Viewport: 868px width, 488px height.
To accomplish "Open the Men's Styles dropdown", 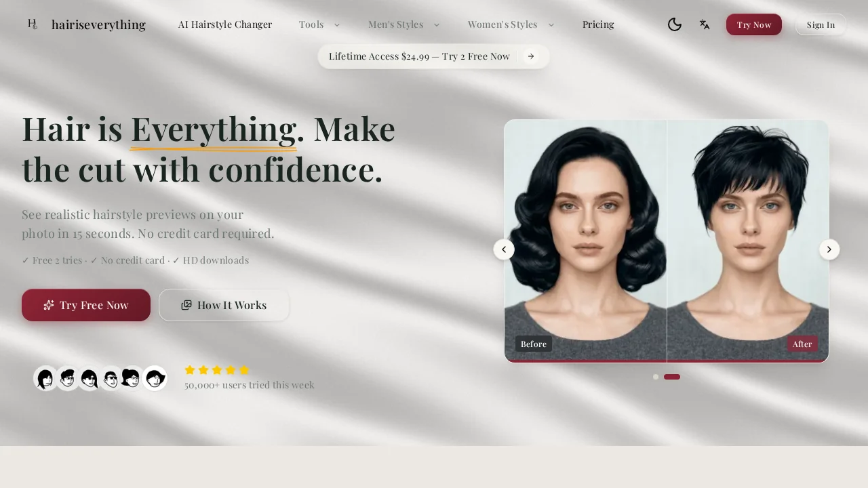I will (403, 24).
